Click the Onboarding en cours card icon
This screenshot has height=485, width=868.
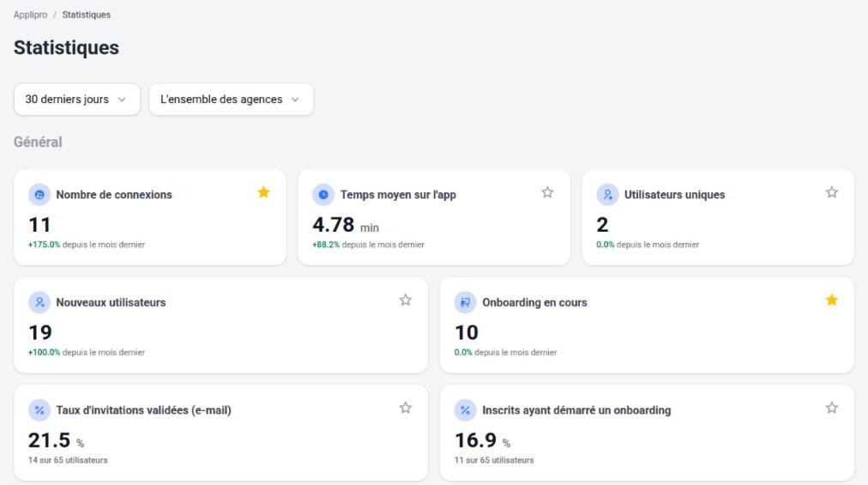[x=465, y=302]
